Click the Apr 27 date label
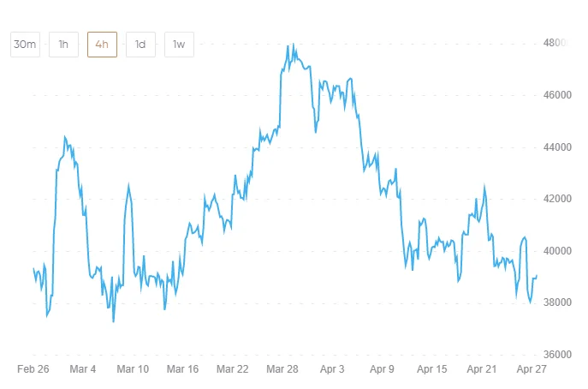 (532, 368)
